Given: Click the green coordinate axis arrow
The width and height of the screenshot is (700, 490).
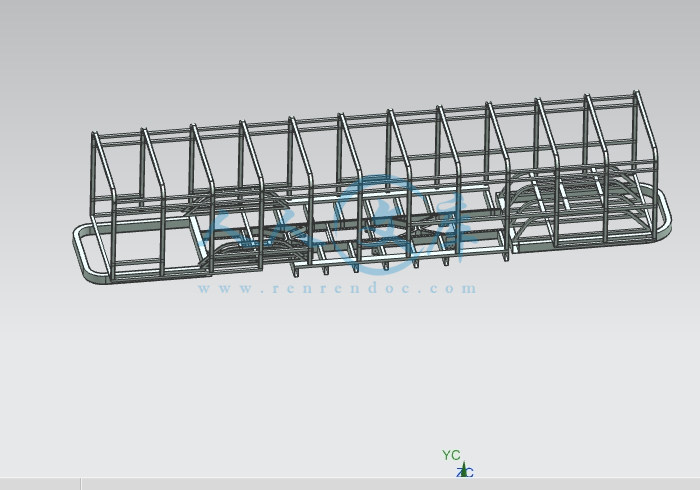Looking at the screenshot, I should tap(464, 469).
